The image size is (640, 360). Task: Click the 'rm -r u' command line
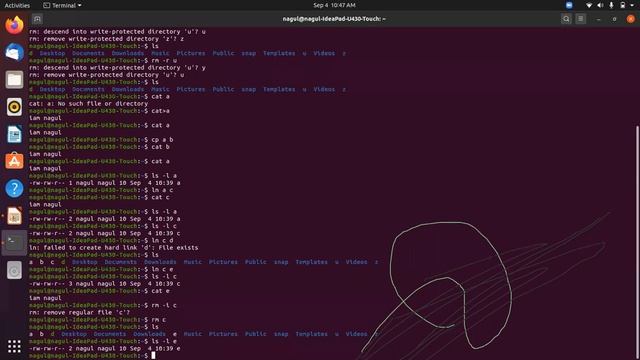tap(103, 60)
